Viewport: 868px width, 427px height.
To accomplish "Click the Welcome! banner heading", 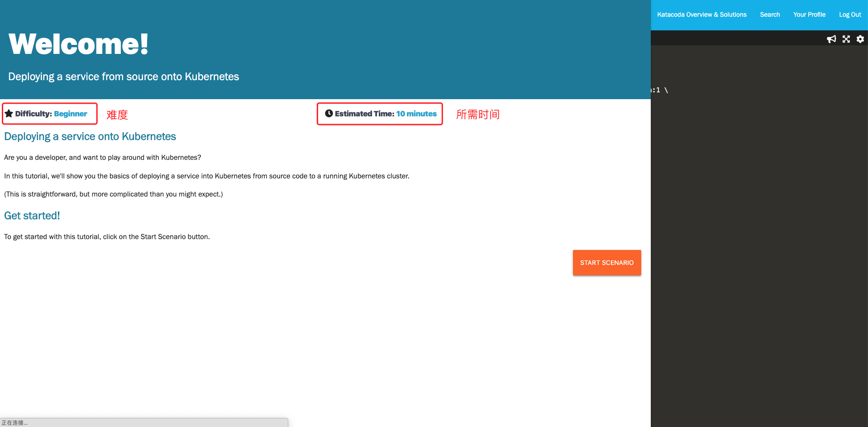I will click(x=78, y=43).
